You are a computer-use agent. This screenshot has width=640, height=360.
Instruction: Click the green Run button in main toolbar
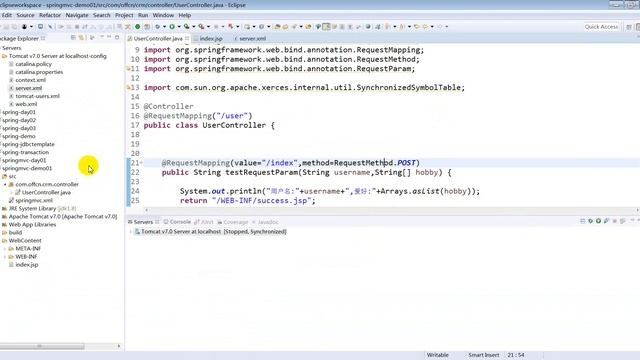pyautogui.click(x=172, y=27)
